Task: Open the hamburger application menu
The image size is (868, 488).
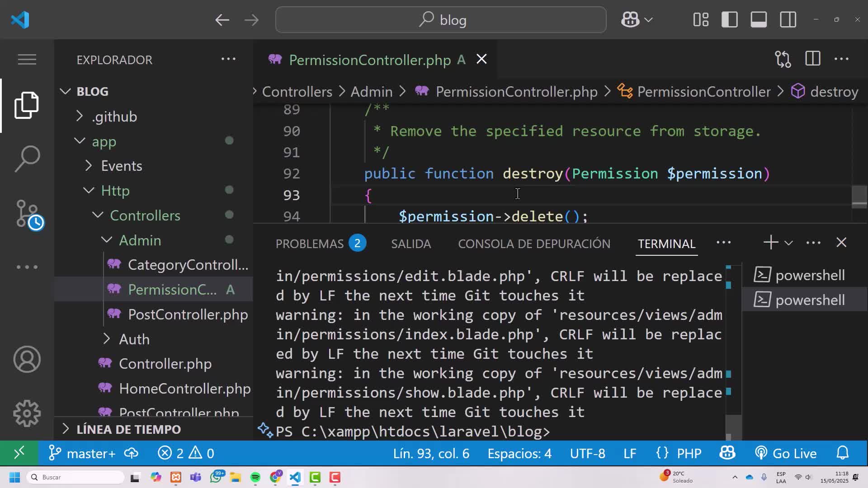Action: [27, 59]
